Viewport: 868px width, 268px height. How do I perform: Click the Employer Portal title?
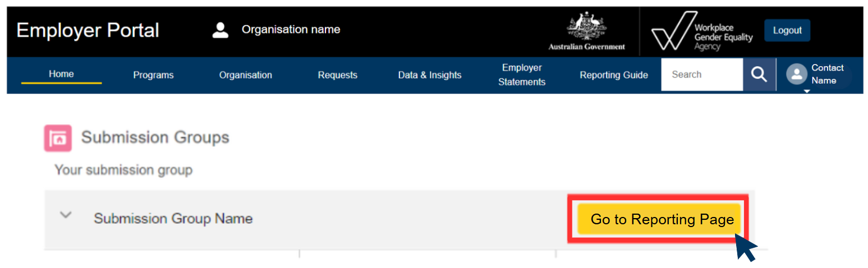[88, 30]
